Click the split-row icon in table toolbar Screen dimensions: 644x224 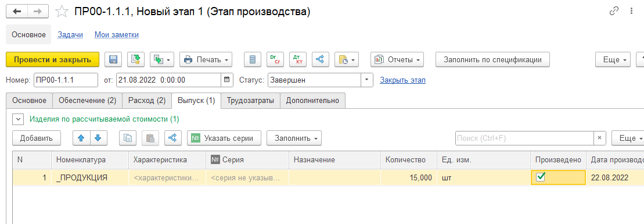tap(173, 138)
